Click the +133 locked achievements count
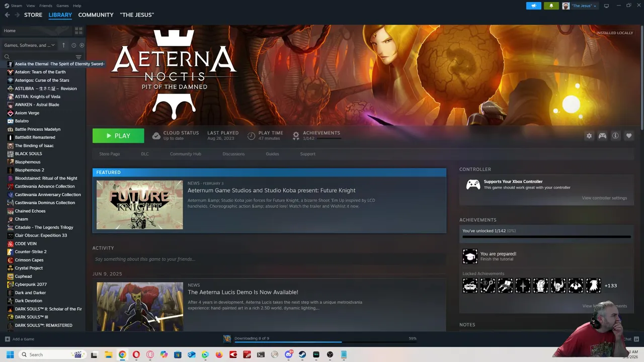This screenshot has width=644, height=362. (x=610, y=286)
